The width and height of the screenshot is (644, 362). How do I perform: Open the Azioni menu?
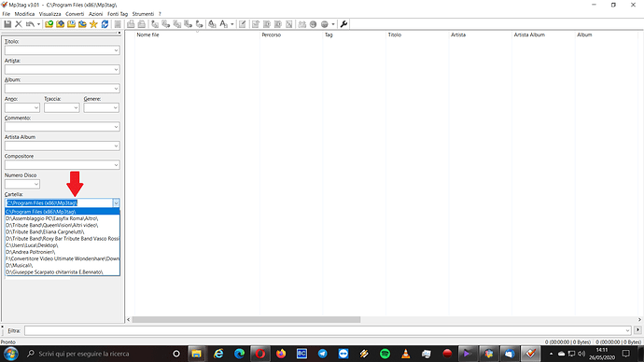click(96, 14)
